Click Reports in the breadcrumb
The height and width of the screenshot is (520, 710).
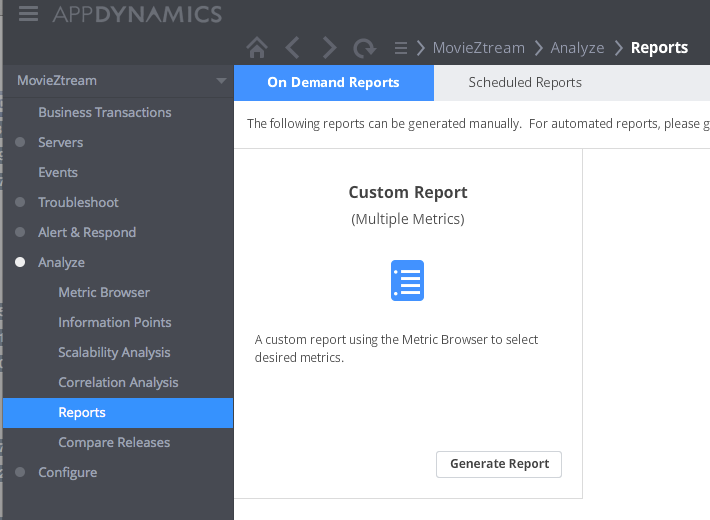point(659,48)
